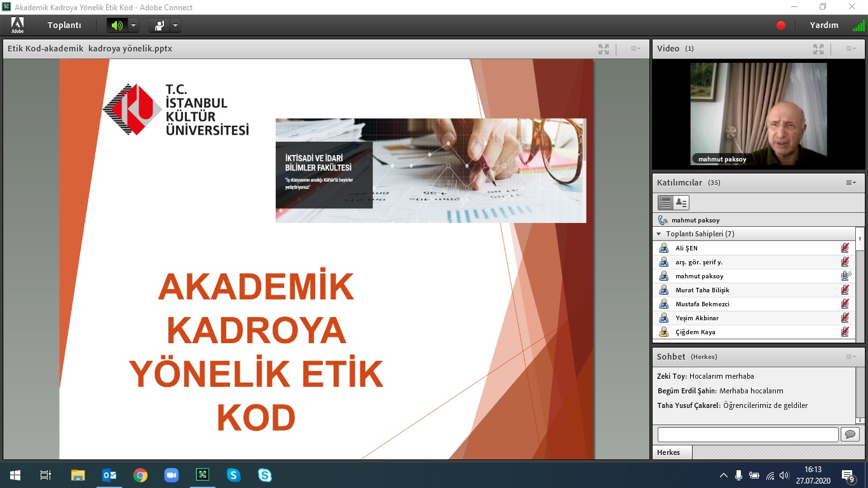Switch to attendee list view
Image resolution: width=868 pixels, height=488 pixels.
(665, 203)
